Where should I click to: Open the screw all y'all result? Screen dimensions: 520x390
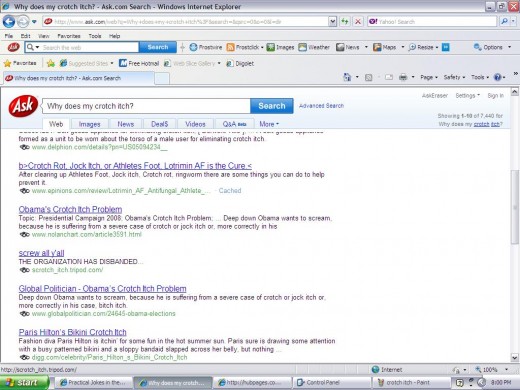point(41,253)
